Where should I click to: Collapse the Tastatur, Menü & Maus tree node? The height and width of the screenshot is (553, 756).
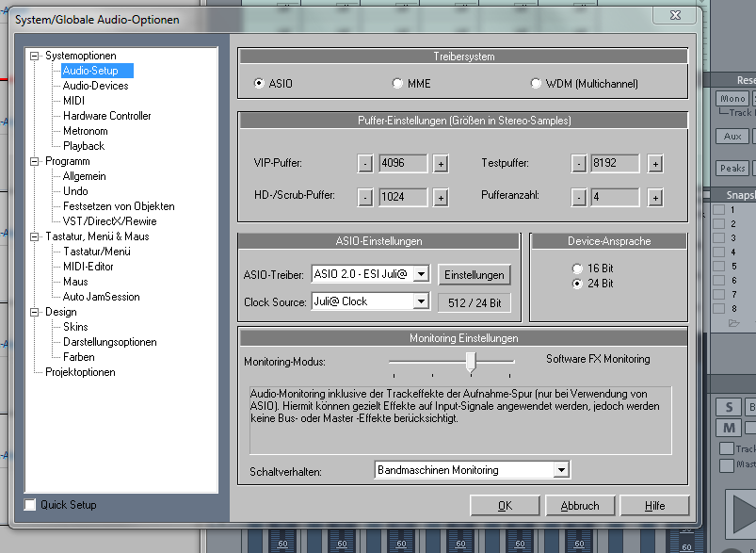[x=34, y=236]
